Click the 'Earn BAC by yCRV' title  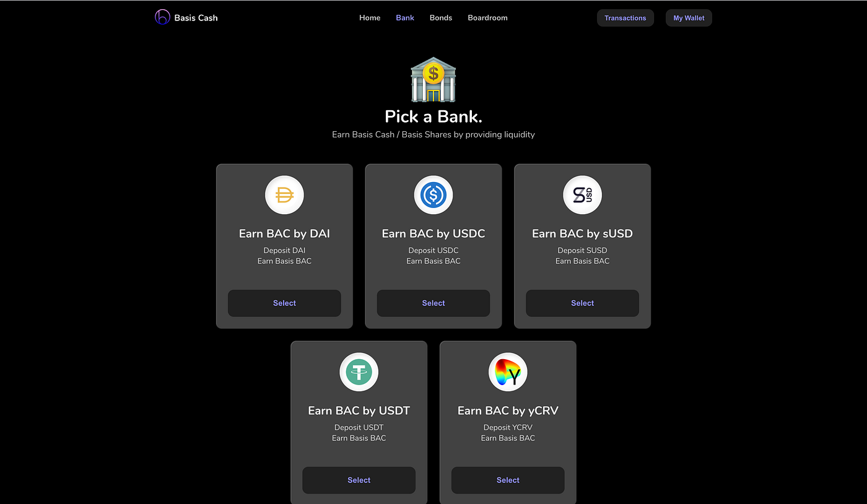point(508,411)
